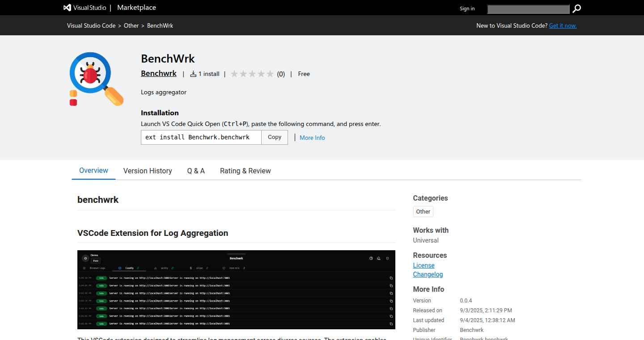Open the More Info link

tap(312, 138)
